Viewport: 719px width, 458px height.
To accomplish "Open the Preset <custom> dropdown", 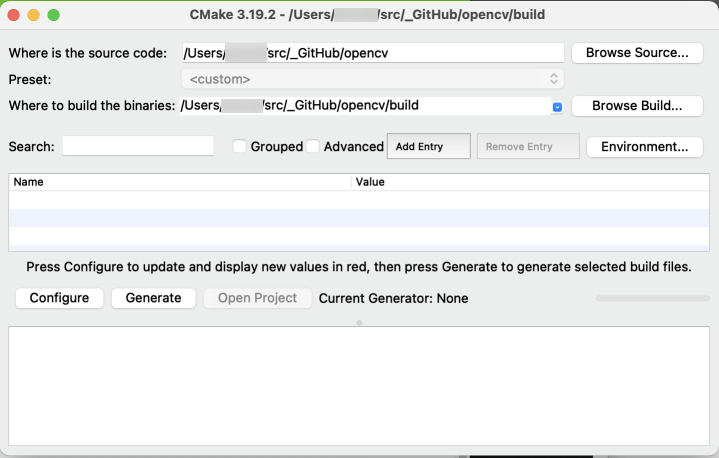I will [x=372, y=79].
